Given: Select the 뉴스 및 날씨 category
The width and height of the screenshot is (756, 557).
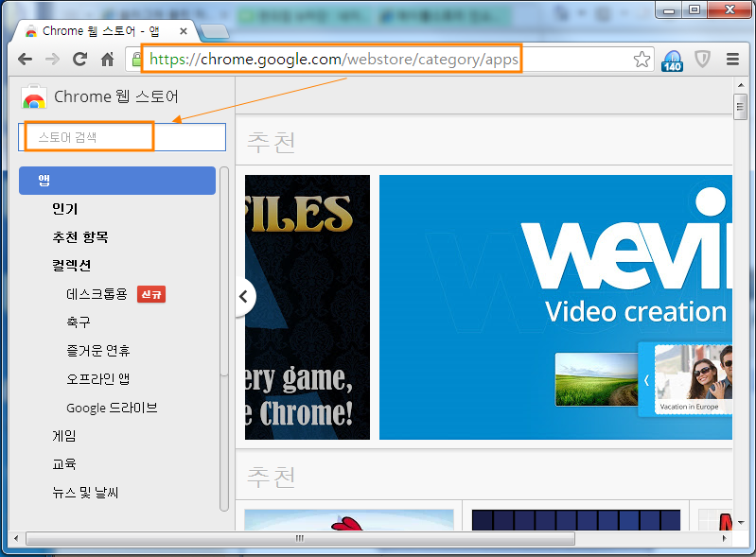Looking at the screenshot, I should coord(85,493).
